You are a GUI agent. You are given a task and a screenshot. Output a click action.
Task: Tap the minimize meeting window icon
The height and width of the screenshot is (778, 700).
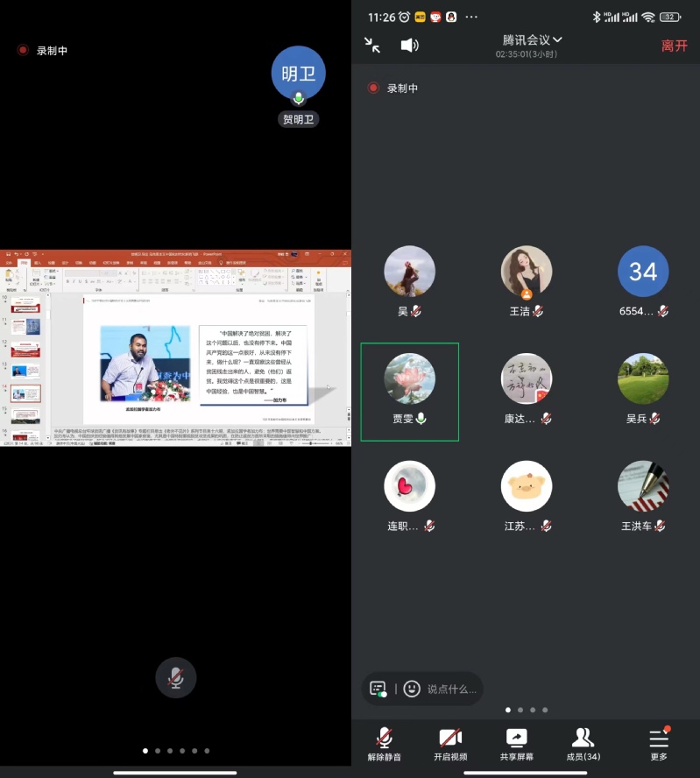[372, 46]
